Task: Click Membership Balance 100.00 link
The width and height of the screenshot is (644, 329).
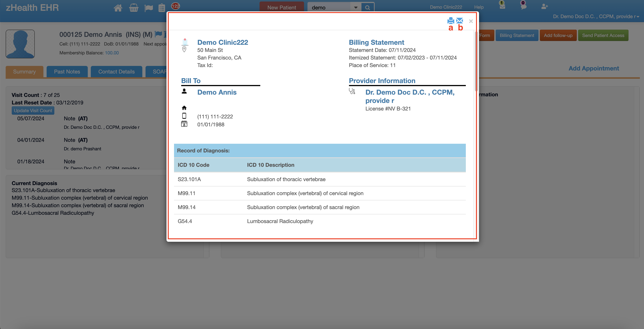Action: pyautogui.click(x=112, y=53)
